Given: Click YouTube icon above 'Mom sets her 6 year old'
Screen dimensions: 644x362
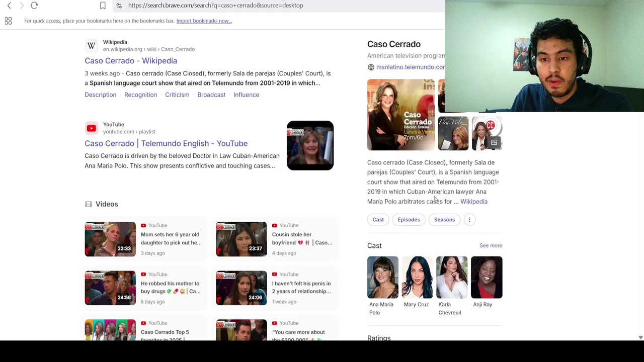Looking at the screenshot, I should pos(143,226).
